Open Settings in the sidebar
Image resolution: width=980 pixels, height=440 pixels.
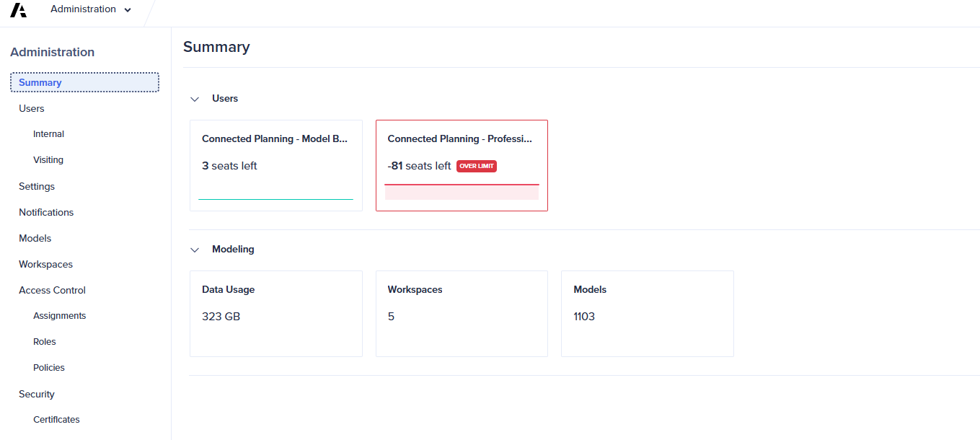click(x=37, y=186)
